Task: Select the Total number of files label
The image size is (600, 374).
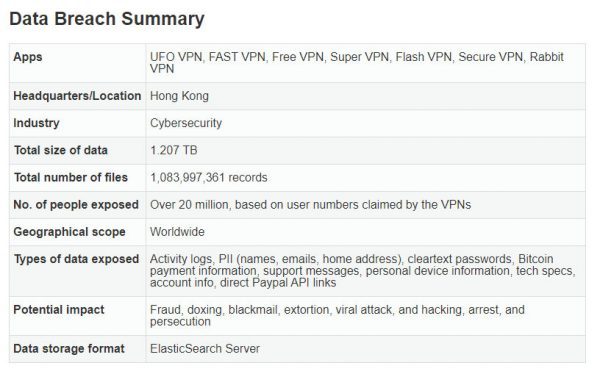Action: click(71, 177)
